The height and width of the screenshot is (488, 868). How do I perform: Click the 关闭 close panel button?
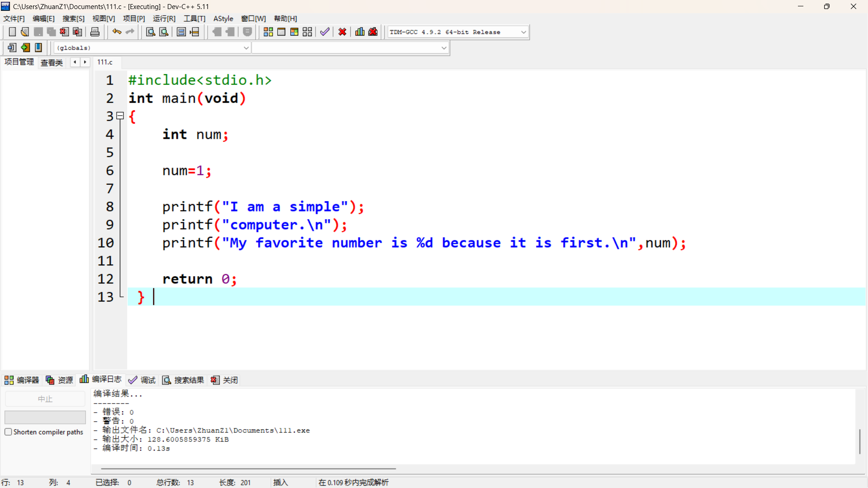tap(224, 380)
